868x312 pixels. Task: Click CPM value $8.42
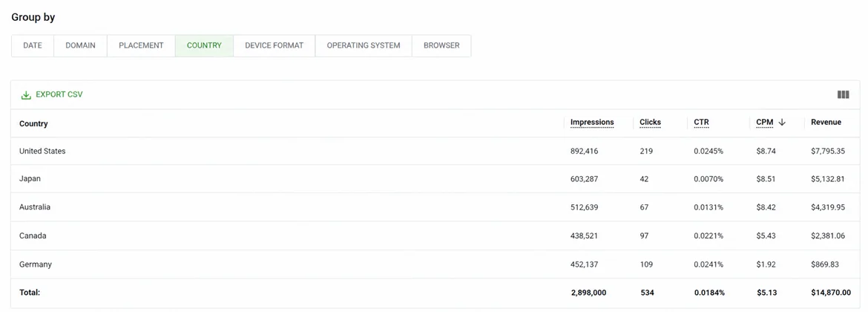766,207
